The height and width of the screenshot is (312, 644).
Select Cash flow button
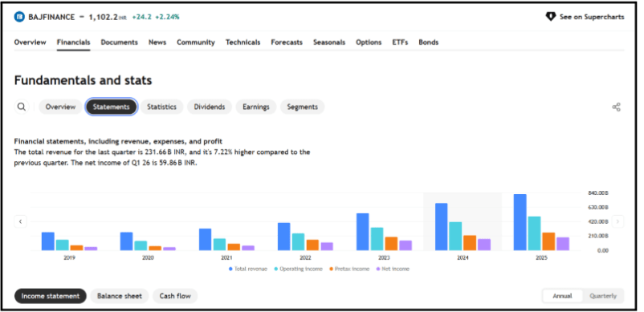coord(175,296)
